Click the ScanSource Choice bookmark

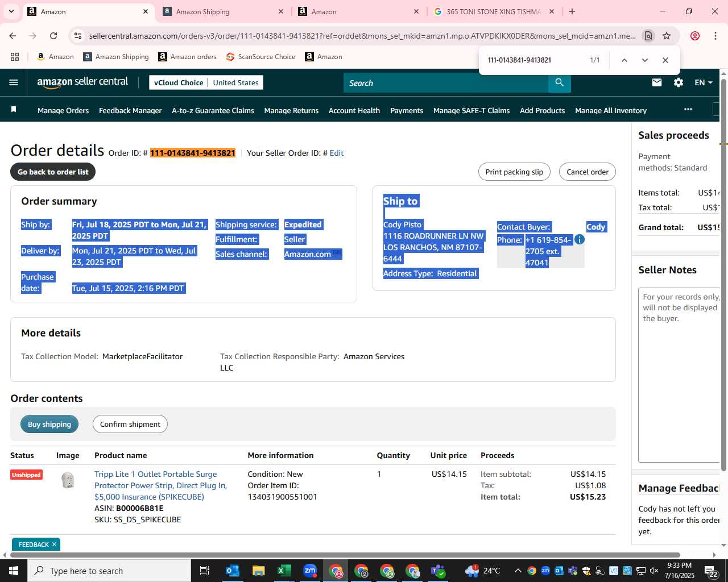click(x=260, y=57)
